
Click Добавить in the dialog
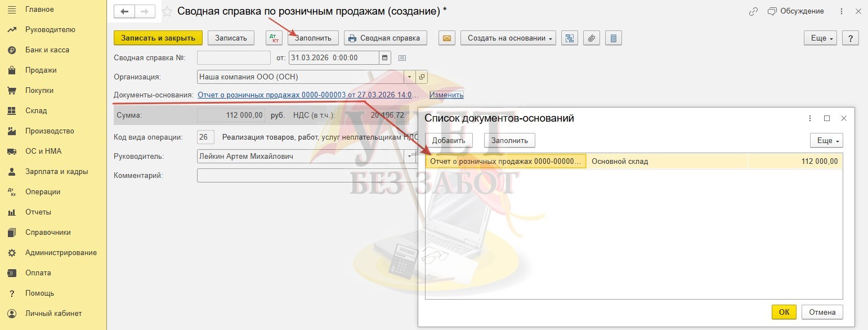click(x=449, y=140)
